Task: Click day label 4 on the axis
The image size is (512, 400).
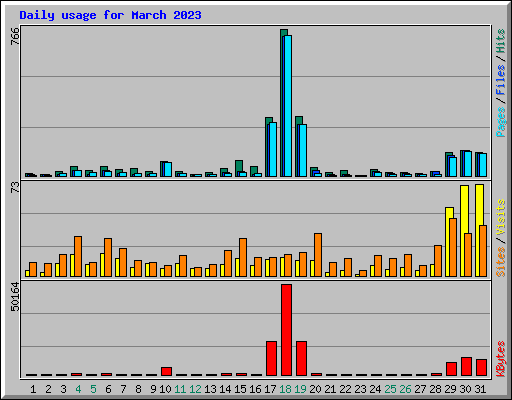Action: (x=78, y=389)
